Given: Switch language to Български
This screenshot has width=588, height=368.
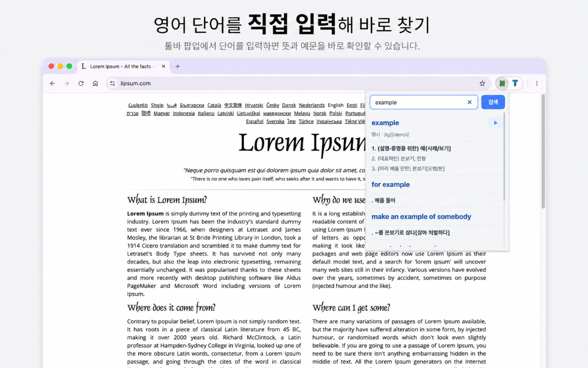Looking at the screenshot, I should tap(192, 105).
